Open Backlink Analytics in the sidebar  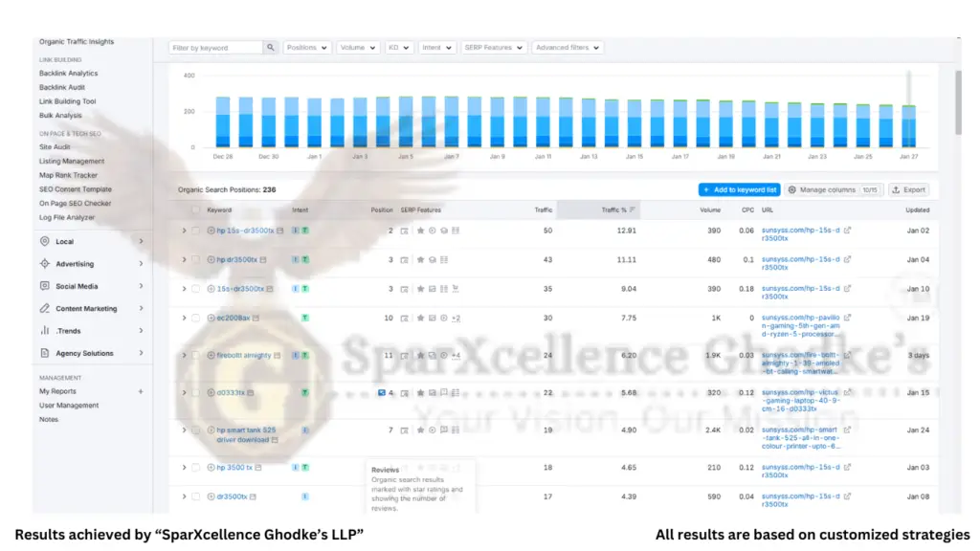pos(69,73)
